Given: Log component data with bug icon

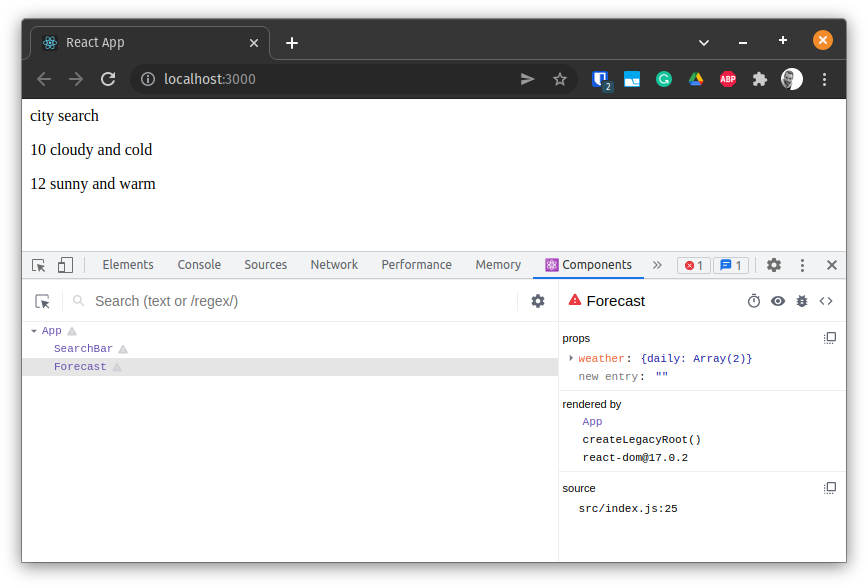Looking at the screenshot, I should 802,301.
